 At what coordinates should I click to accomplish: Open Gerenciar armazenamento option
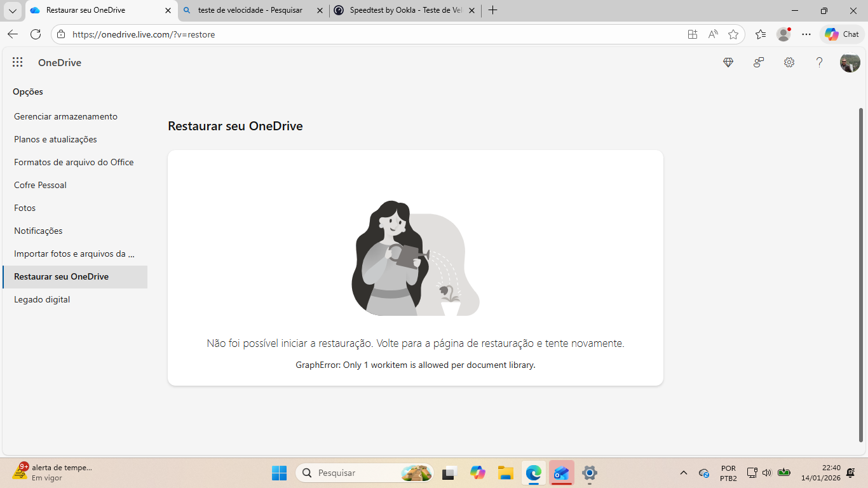tap(75, 116)
